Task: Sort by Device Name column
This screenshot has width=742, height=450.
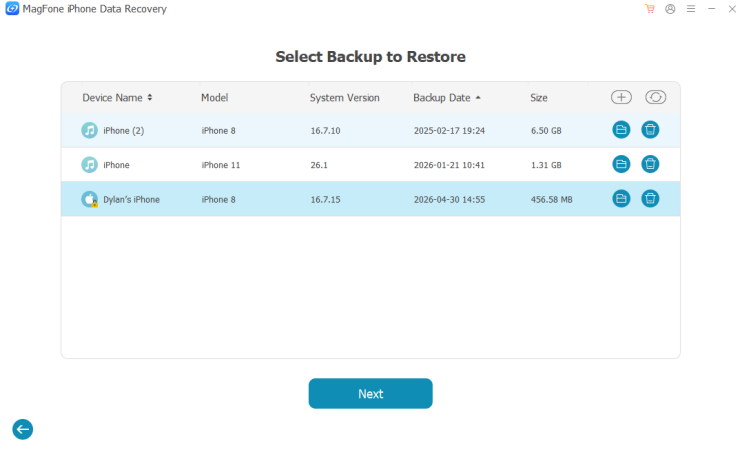Action: [117, 97]
